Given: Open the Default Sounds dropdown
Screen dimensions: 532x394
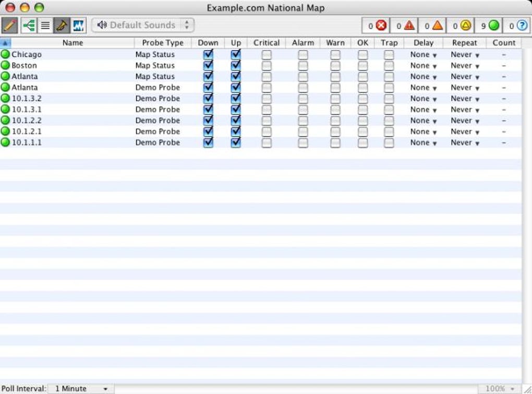Looking at the screenshot, I should pos(143,25).
